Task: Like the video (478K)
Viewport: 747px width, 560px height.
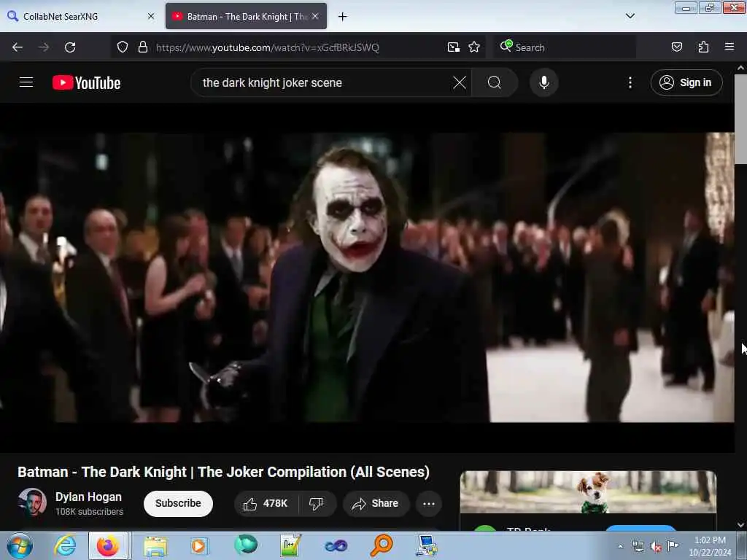Action: coord(266,503)
